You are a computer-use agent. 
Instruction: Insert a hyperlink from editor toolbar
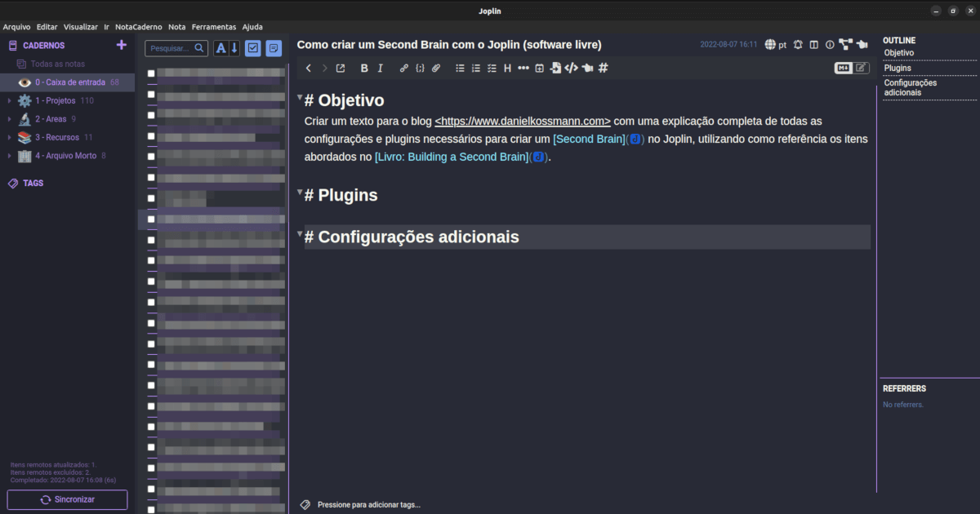(404, 69)
